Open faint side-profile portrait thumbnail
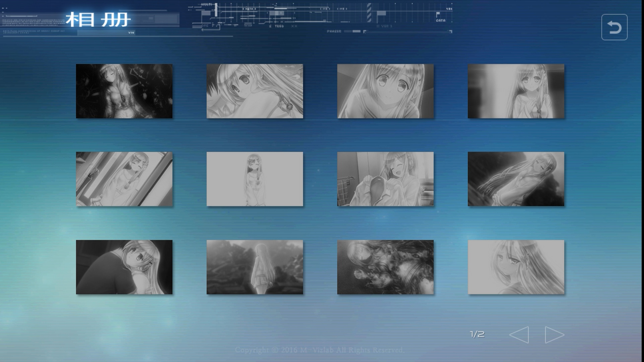Image resolution: width=644 pixels, height=362 pixels. point(516,267)
